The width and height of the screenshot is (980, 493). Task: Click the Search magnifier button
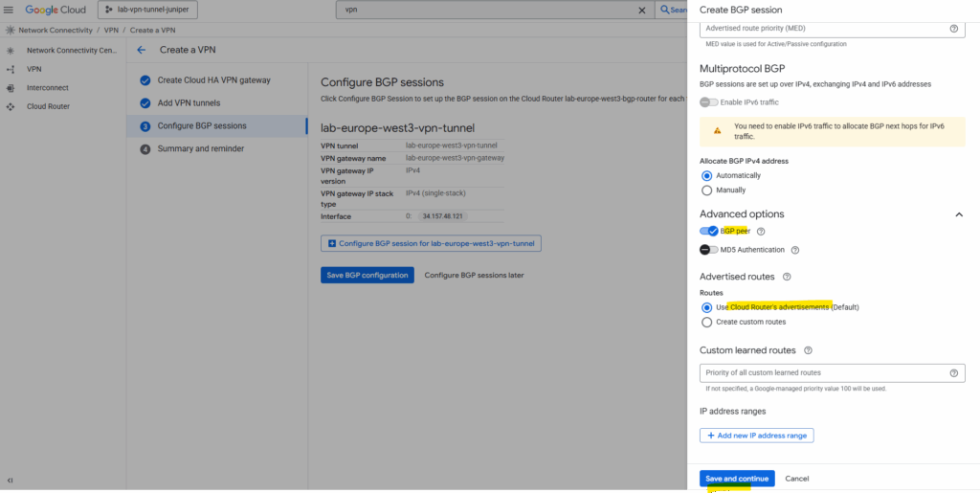tap(671, 10)
